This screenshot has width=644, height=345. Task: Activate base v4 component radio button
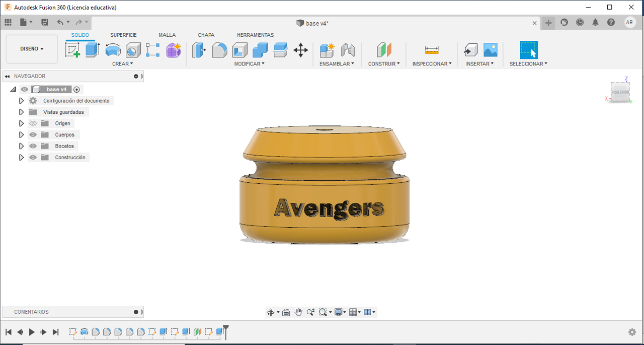(x=76, y=90)
